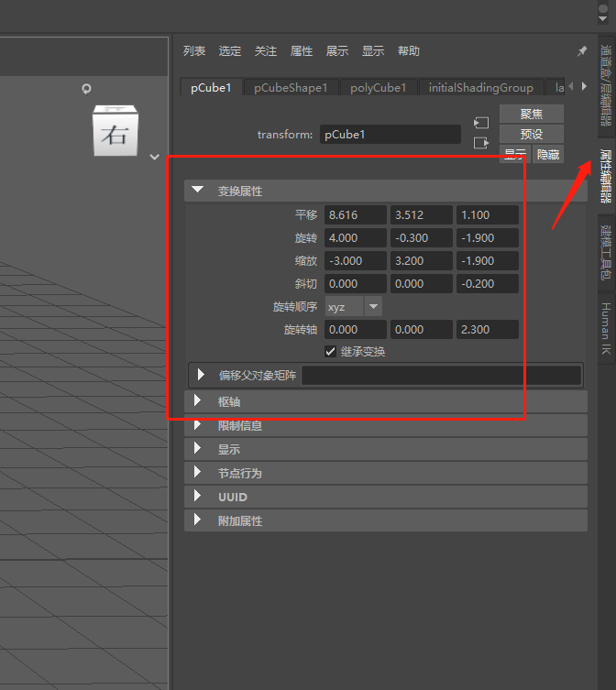Open the 帮助 menu
The height and width of the screenshot is (690, 616).
tap(409, 51)
